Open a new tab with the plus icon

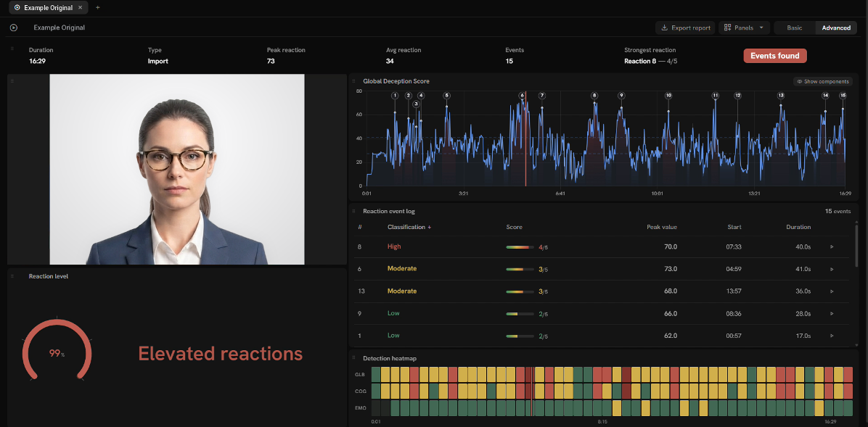98,8
